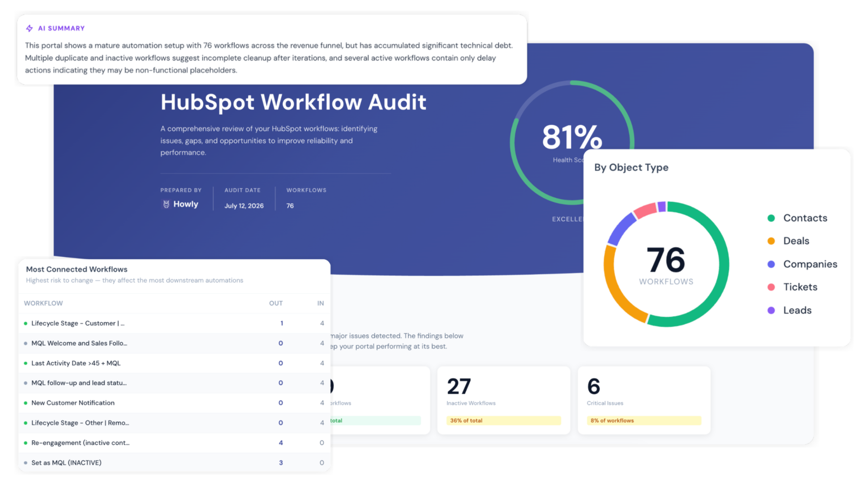
Task: Click the purple Leads legend dot
Action: coord(771,310)
